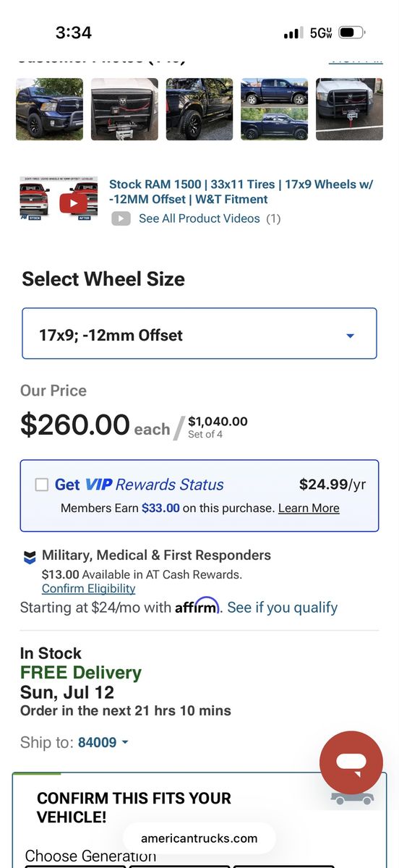Image resolution: width=399 pixels, height=868 pixels.
Task: Enable the VIP Rewards Status checkbox
Action: point(42,485)
